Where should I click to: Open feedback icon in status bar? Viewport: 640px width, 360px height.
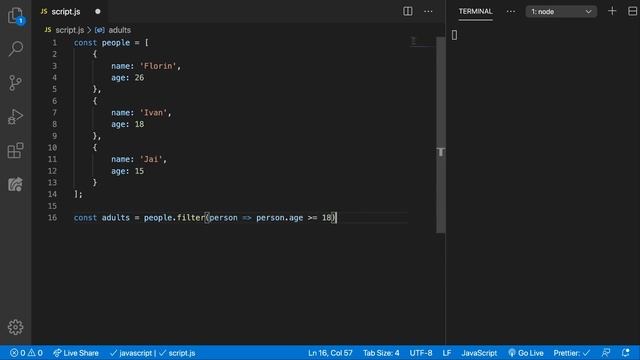pos(606,353)
